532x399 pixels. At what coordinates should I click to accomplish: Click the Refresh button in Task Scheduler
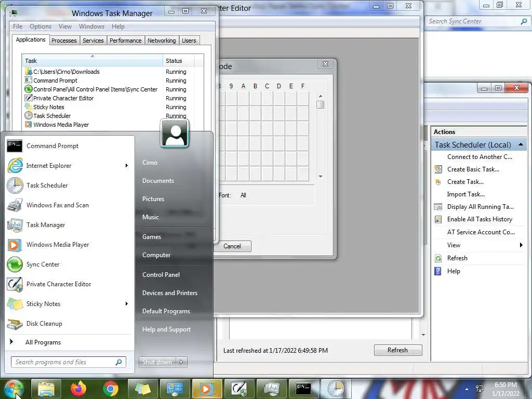pyautogui.click(x=397, y=350)
